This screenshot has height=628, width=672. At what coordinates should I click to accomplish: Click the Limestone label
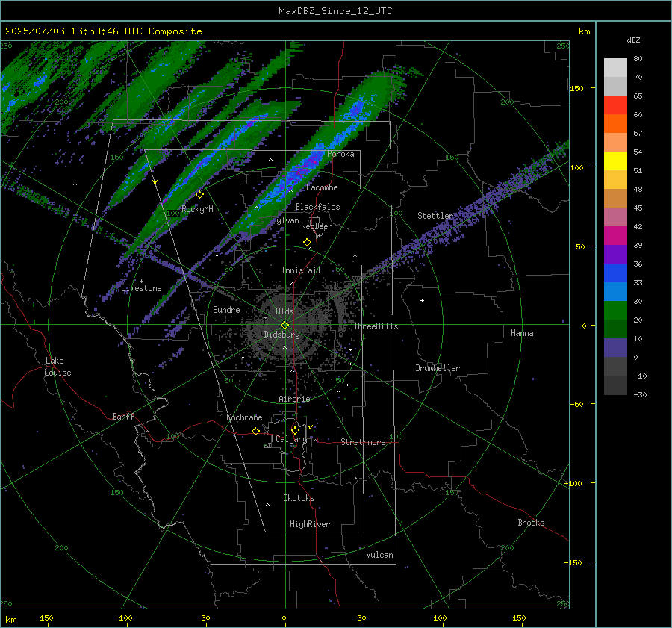[x=141, y=288]
